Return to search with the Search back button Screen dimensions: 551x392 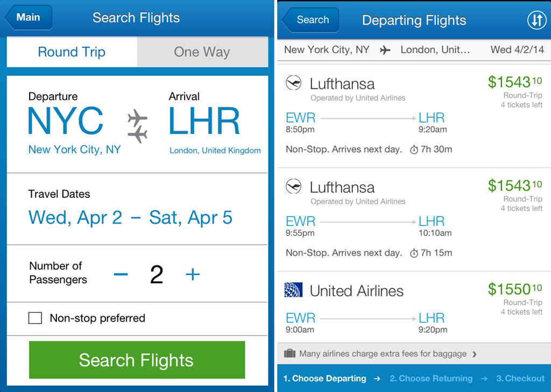point(310,20)
